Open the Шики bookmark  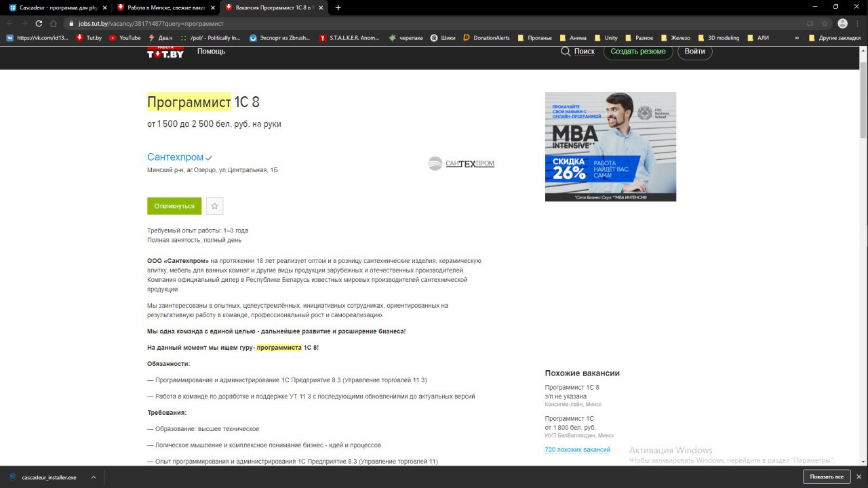(443, 38)
